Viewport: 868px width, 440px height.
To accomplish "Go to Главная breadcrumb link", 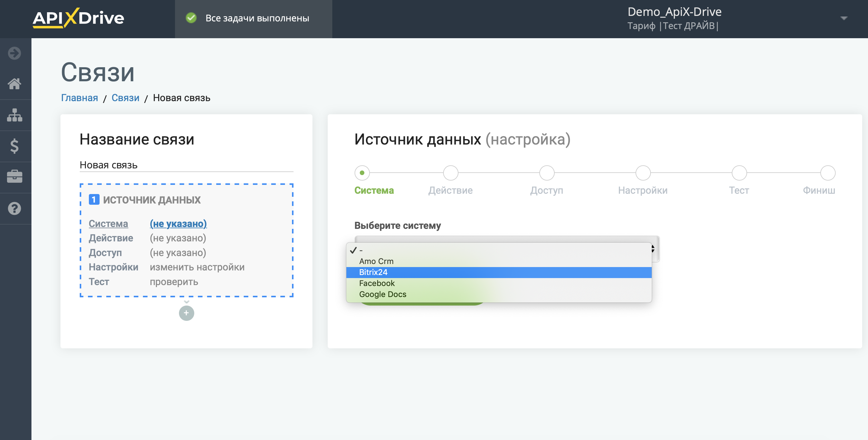I will [79, 98].
